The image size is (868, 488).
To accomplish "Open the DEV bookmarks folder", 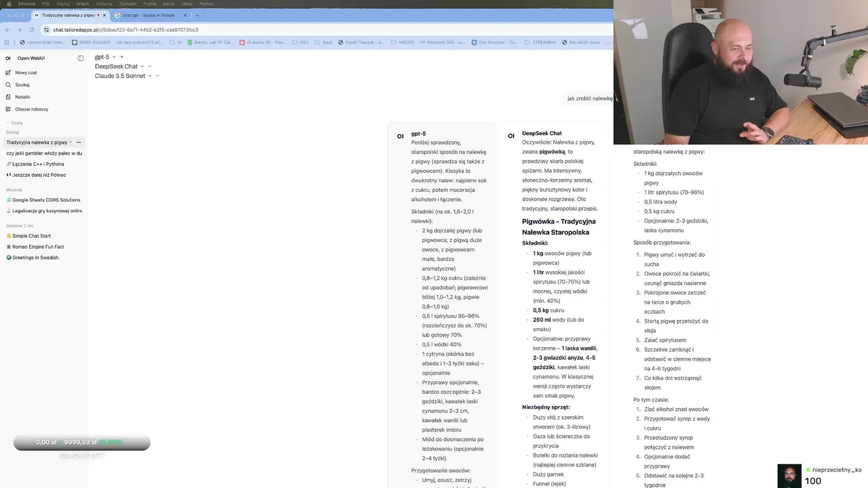I will click(x=300, y=42).
